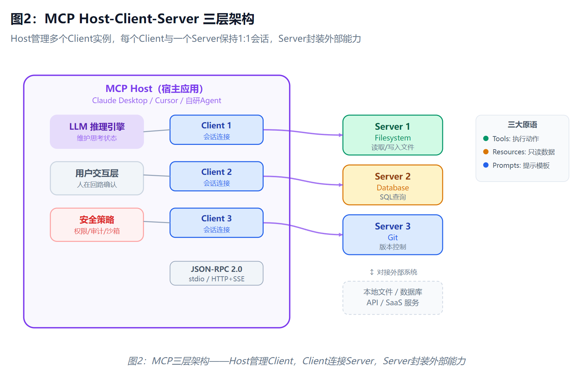
Task: Click the Server 3 Git box
Action: (x=393, y=235)
